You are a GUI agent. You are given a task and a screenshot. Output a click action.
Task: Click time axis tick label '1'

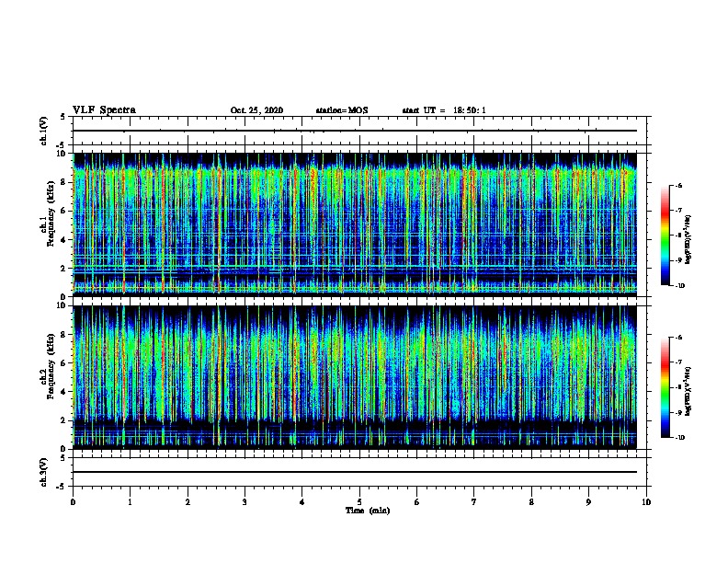(x=130, y=502)
